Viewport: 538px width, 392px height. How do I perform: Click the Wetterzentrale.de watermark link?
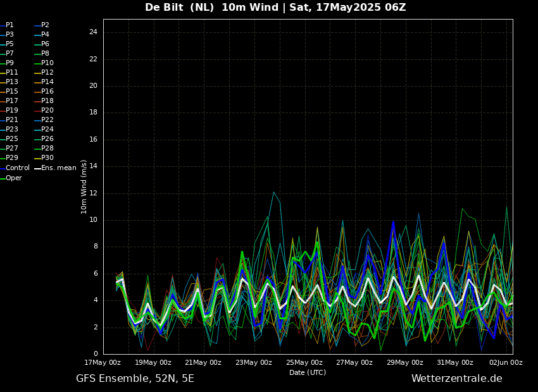click(456, 379)
